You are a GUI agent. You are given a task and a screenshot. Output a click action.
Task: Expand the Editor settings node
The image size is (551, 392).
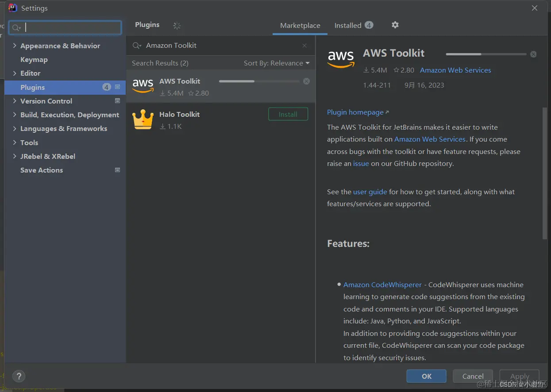pyautogui.click(x=15, y=73)
